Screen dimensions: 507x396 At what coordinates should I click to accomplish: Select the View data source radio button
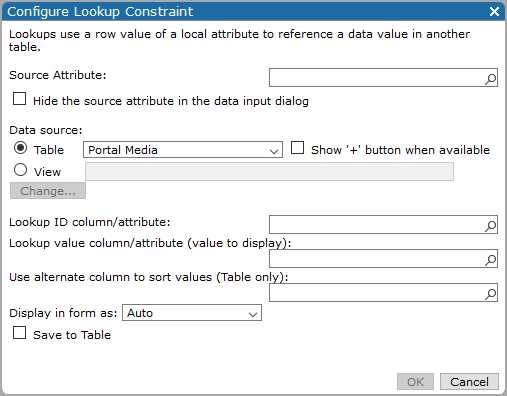(20, 170)
